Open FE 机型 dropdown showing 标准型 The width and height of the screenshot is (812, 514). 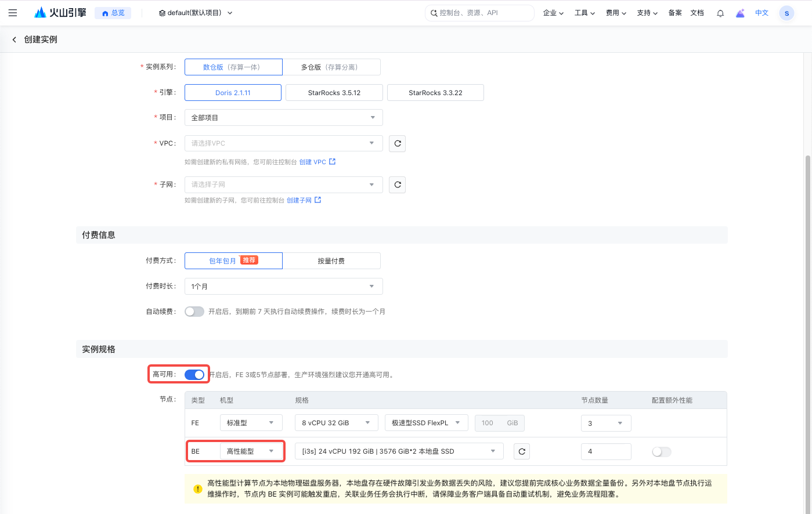coord(251,423)
